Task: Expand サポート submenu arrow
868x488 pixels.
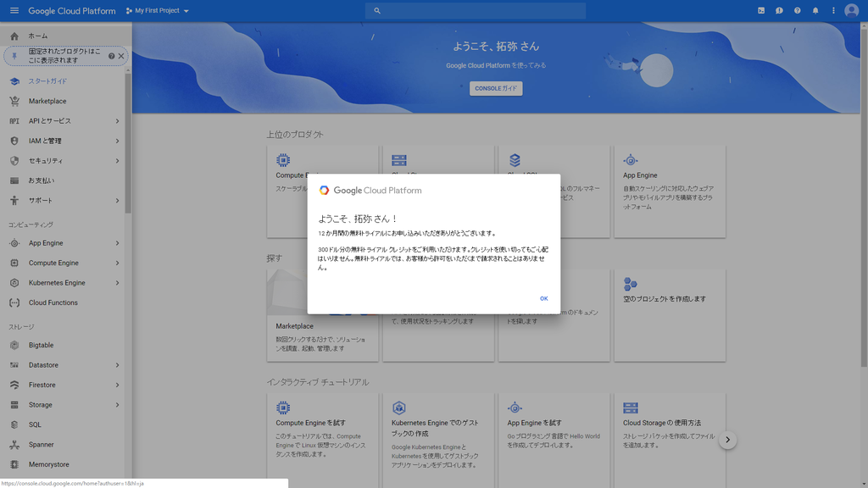Action: coord(117,200)
